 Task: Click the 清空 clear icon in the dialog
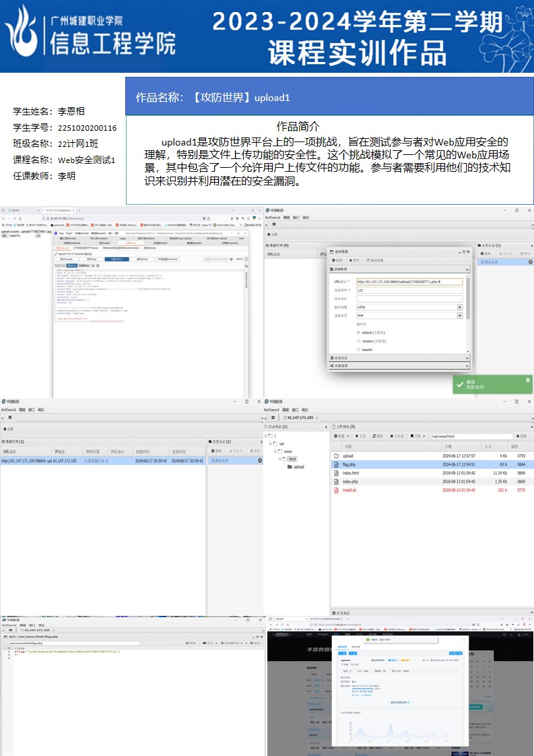pos(353,259)
